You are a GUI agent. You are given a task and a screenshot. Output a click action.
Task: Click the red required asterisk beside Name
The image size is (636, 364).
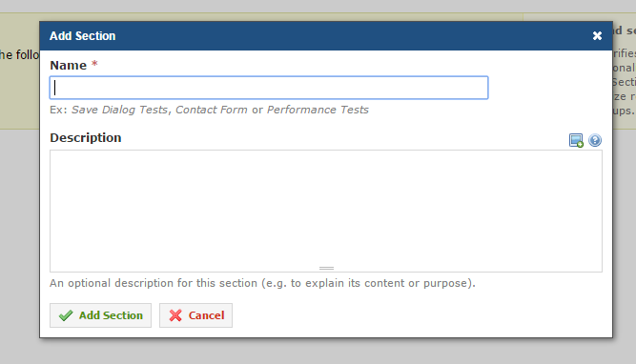94,64
